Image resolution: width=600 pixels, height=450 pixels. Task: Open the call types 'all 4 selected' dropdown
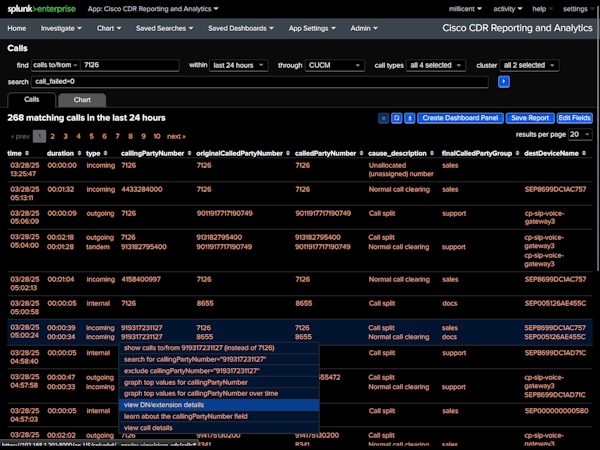(x=436, y=65)
